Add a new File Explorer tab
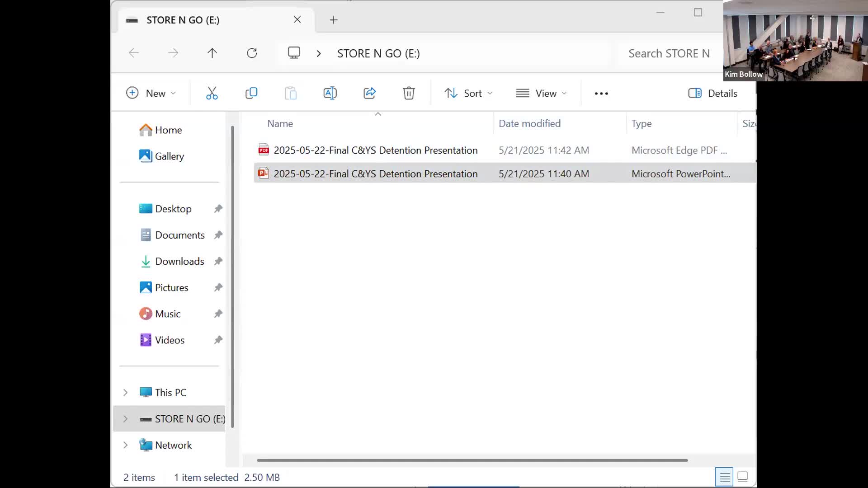868x488 pixels. pyautogui.click(x=334, y=20)
